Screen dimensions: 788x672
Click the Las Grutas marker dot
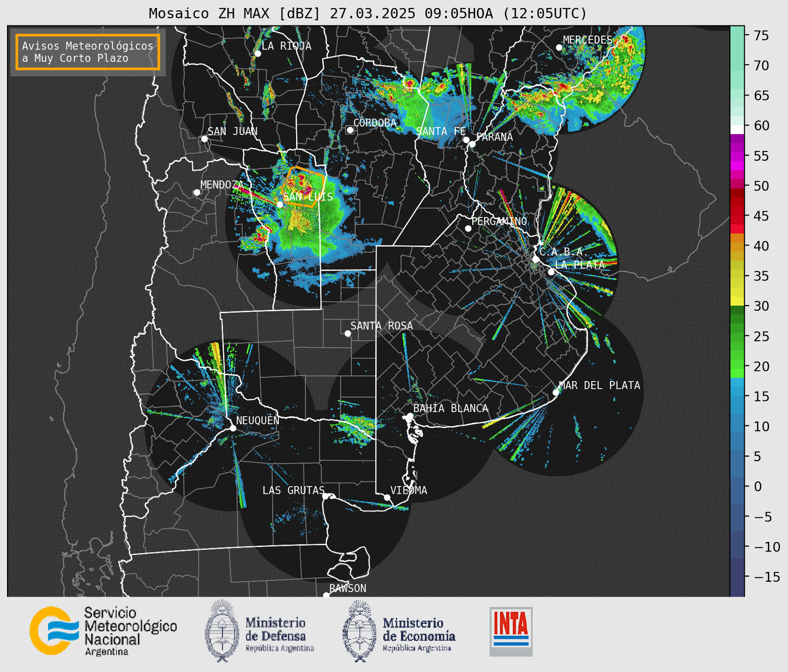326,496
